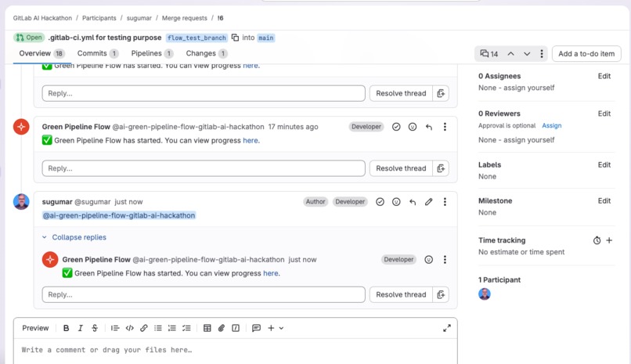Create new issue icon in sugumar's thread
Screen dimensions: 631x364
(441, 294)
